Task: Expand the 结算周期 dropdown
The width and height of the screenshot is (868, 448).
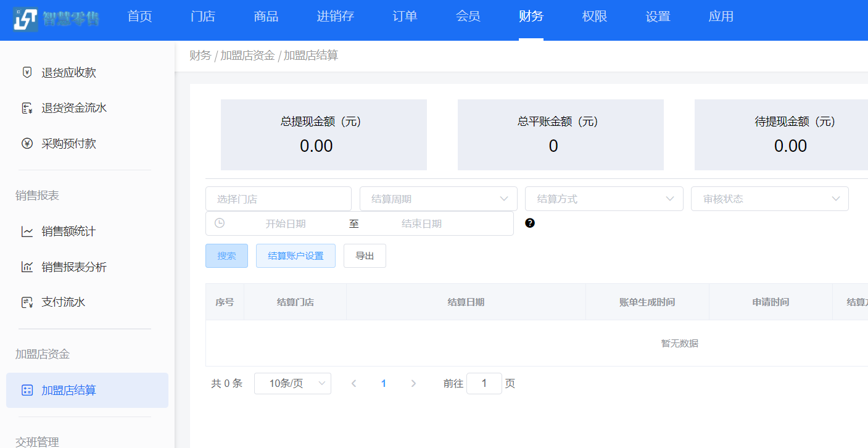Action: coord(438,199)
